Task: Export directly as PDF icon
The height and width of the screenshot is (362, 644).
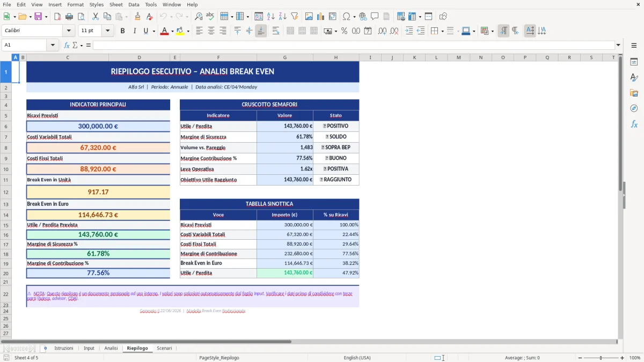Action: click(x=58, y=17)
